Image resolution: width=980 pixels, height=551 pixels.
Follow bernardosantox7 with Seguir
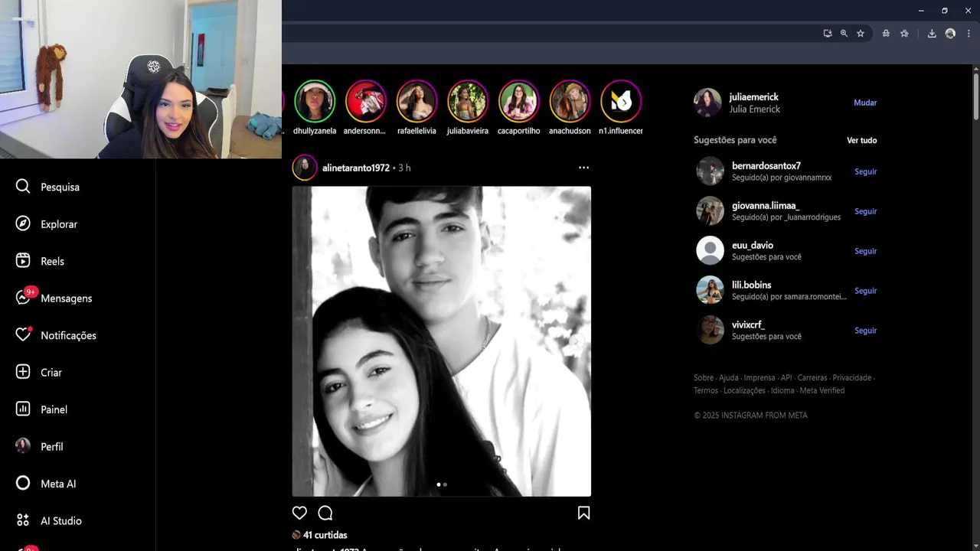coord(866,171)
